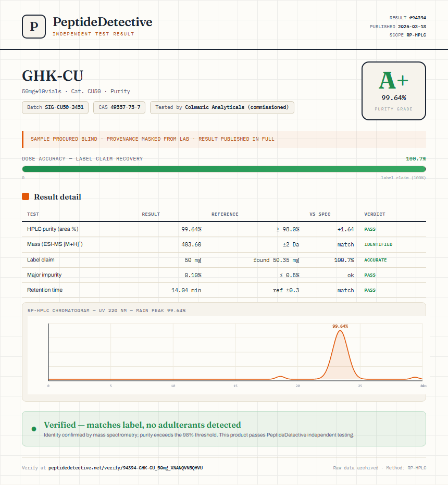This screenshot has height=485, width=448.
Task: Select the Mass (ESI-MS [M+H]) row label
Action: pyautogui.click(x=55, y=244)
